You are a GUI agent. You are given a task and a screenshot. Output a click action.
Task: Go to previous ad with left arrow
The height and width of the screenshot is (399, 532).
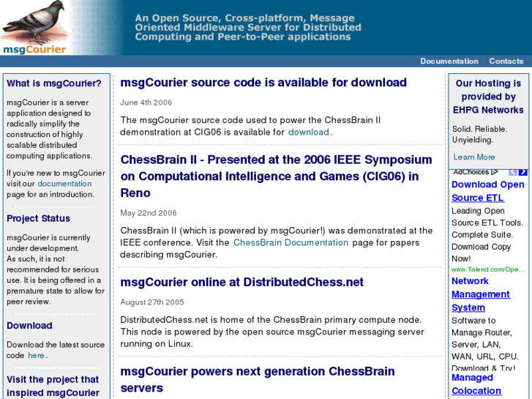tap(513, 172)
